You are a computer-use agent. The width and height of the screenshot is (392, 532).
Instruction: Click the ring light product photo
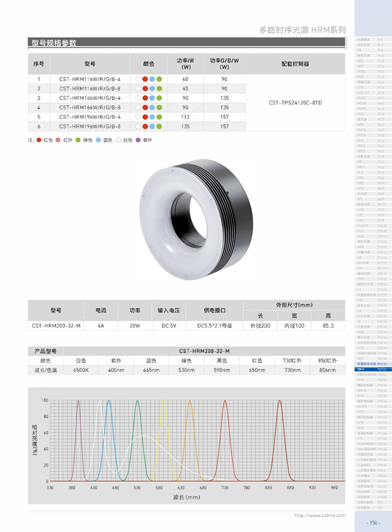(196, 219)
